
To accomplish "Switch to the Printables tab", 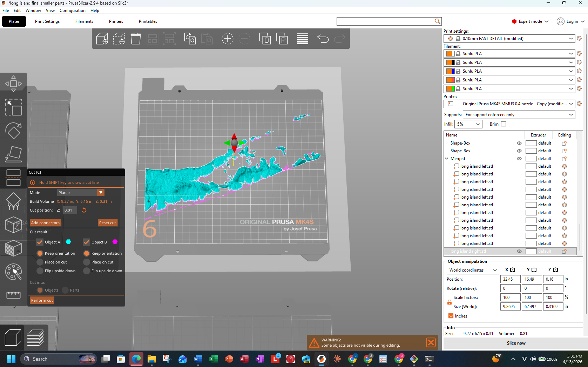I will coord(148,21).
